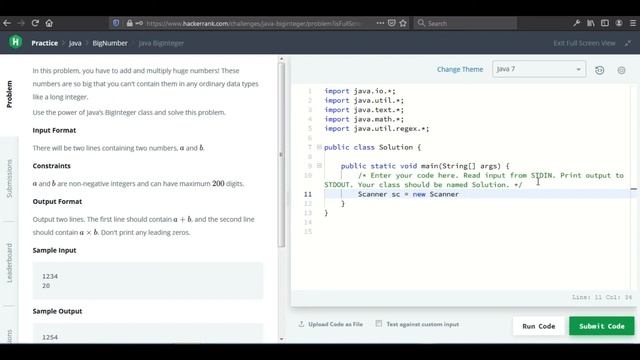Click the HackerRank green H logo
640x360 pixels.
coord(16,42)
